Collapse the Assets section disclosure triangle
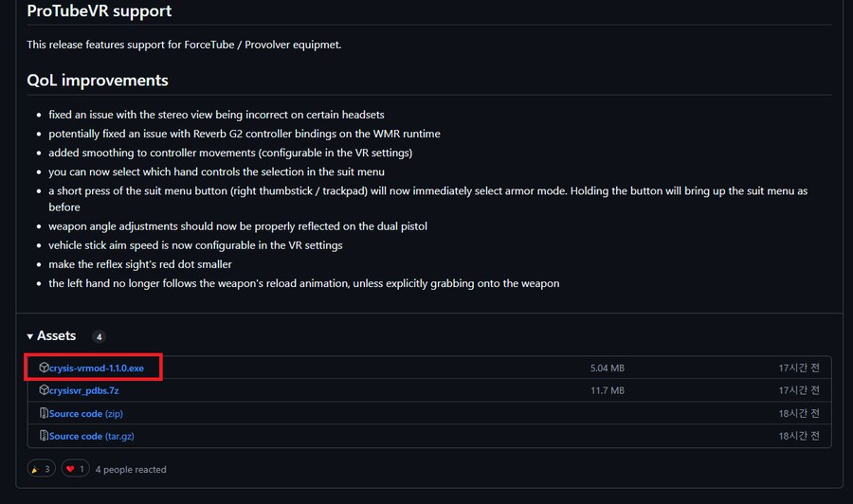This screenshot has height=504, width=853. click(30, 336)
